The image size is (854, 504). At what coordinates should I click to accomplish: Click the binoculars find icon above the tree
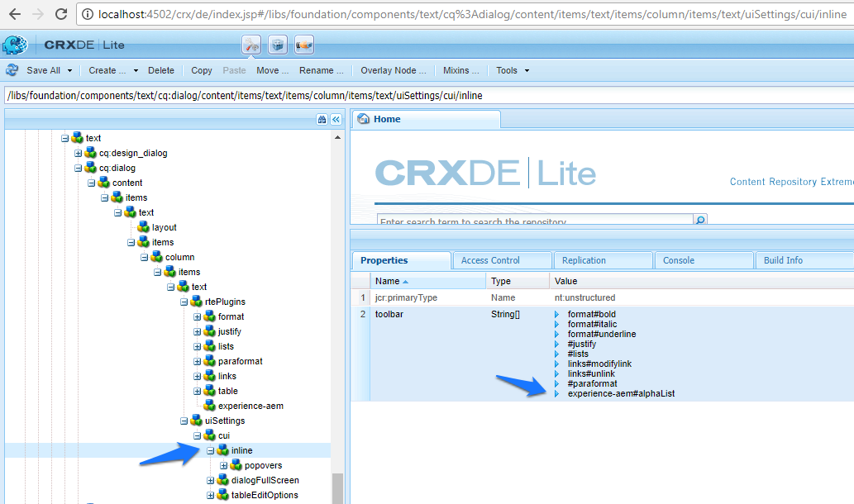(x=322, y=119)
